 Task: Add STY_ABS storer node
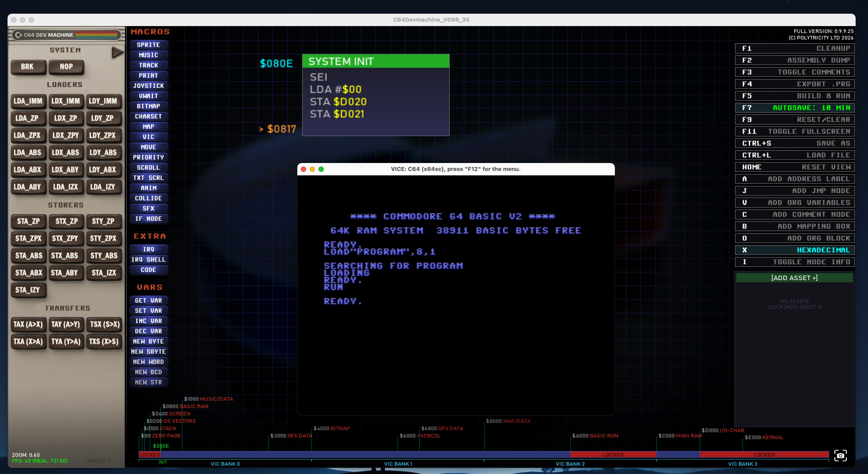[x=104, y=256]
